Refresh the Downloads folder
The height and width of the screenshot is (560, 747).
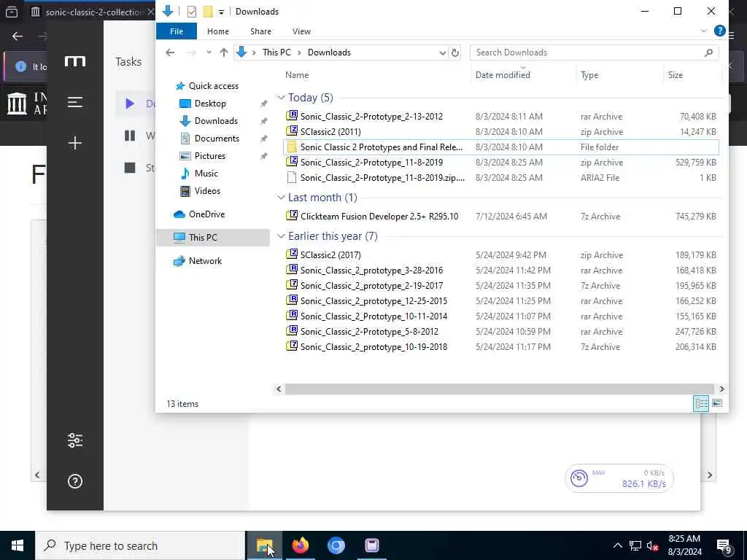(455, 52)
